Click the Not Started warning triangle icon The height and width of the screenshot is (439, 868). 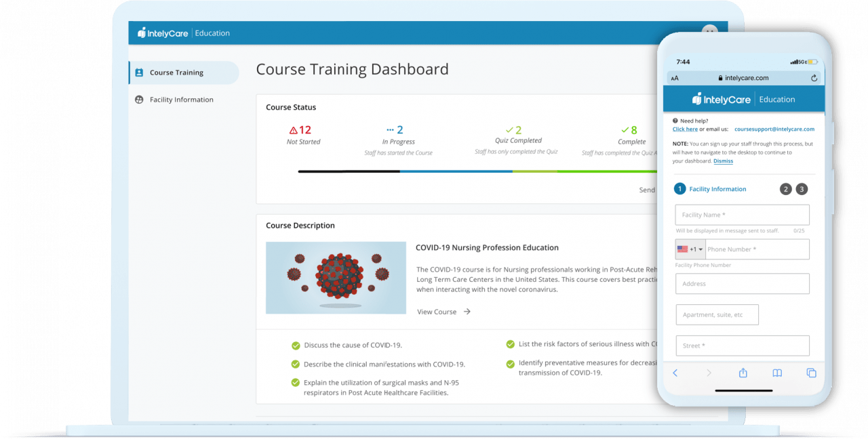click(293, 130)
